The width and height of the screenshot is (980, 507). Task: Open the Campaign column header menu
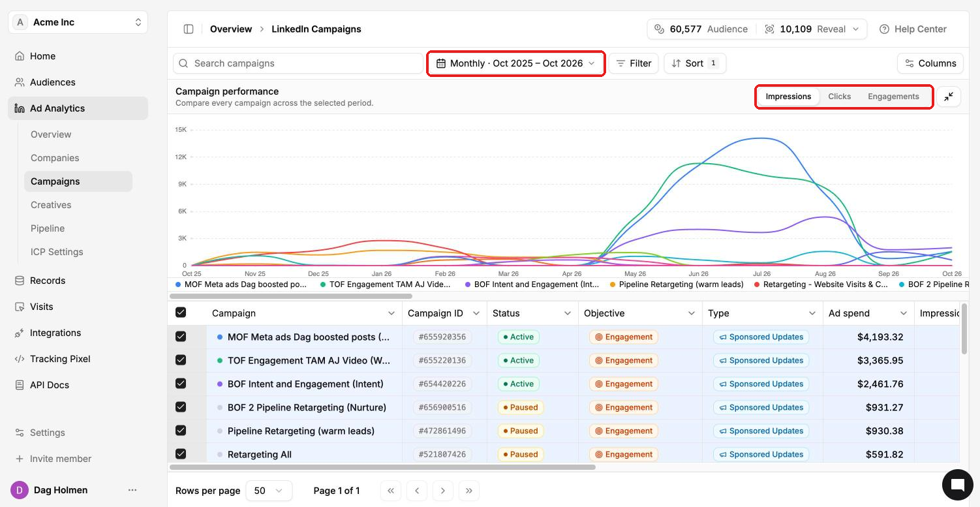391,313
